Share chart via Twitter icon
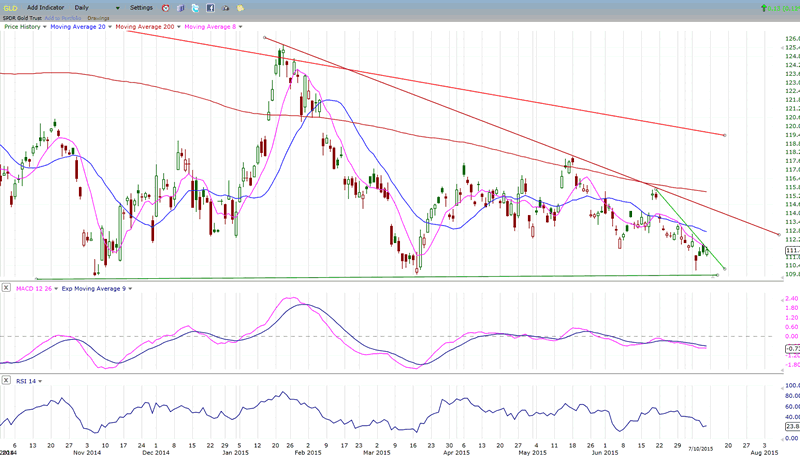 pos(197,7)
